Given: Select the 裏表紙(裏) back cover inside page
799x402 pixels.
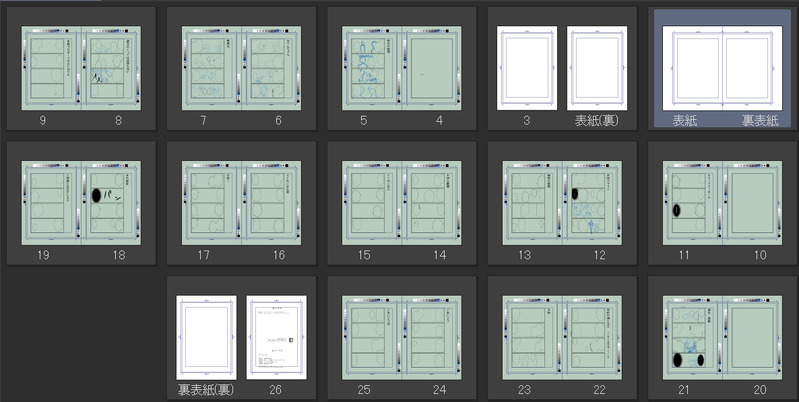Looking at the screenshot, I should [206, 337].
